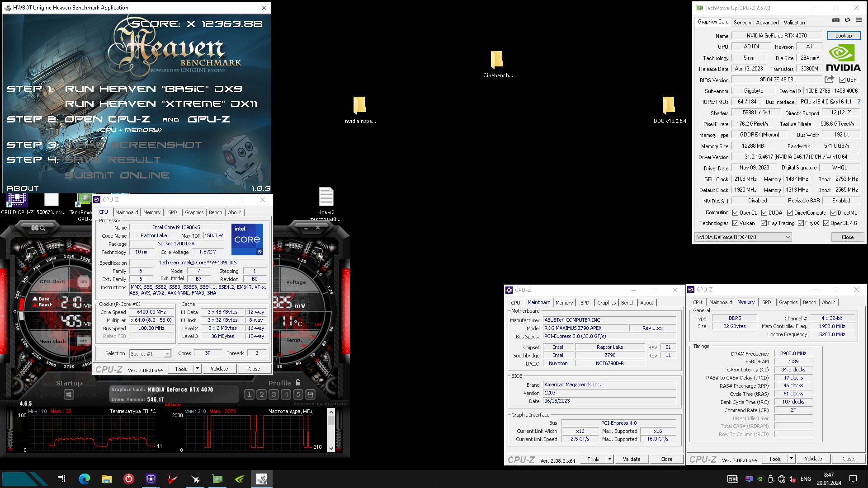Screen dimensions: 868x488
Task: Select Afterburner profile slot 3
Action: pos(274,394)
